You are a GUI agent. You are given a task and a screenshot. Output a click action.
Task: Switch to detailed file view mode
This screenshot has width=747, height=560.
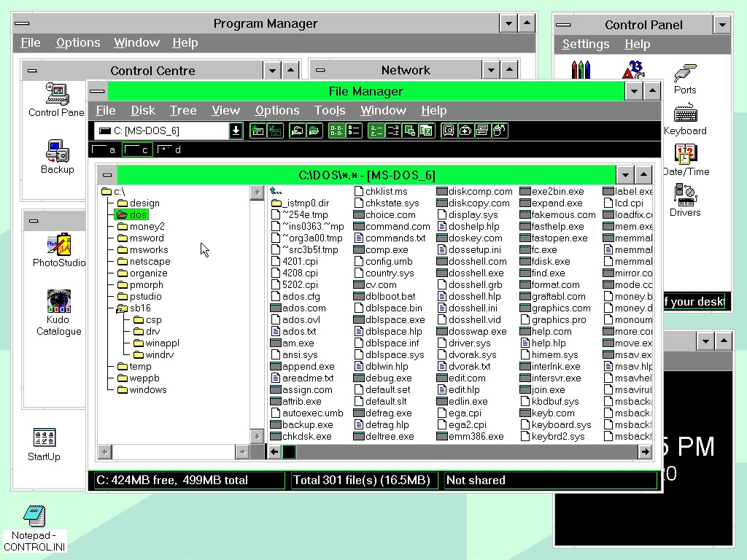(x=352, y=131)
